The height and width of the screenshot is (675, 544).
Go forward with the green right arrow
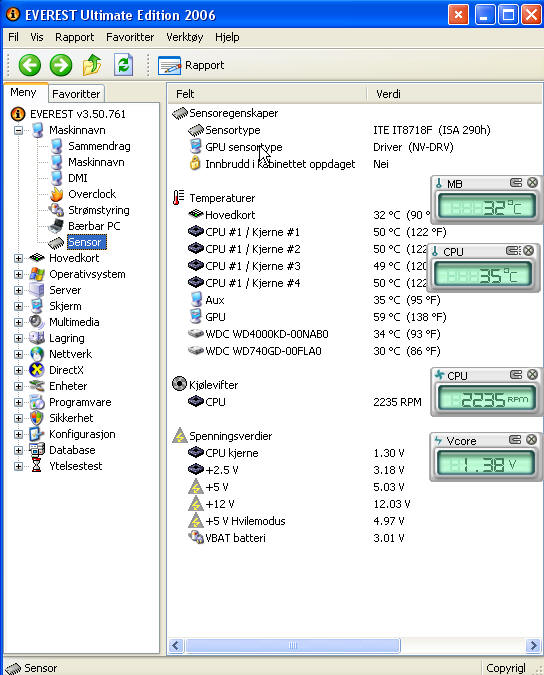pyautogui.click(x=61, y=65)
